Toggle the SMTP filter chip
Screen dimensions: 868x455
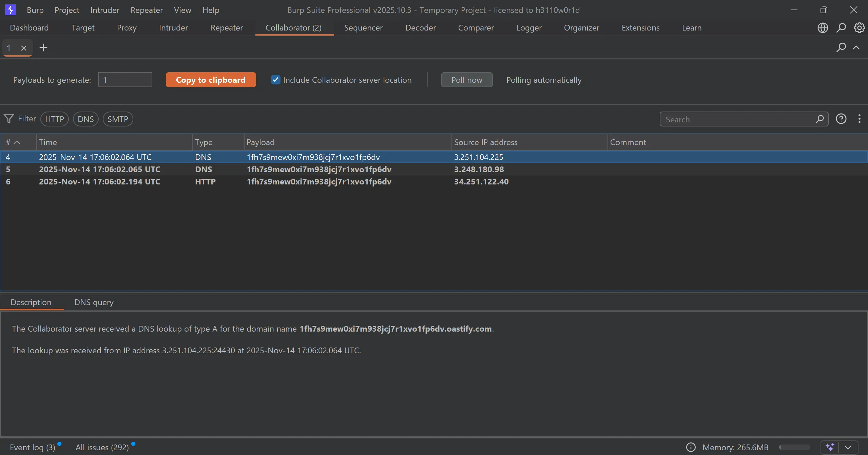coord(118,119)
